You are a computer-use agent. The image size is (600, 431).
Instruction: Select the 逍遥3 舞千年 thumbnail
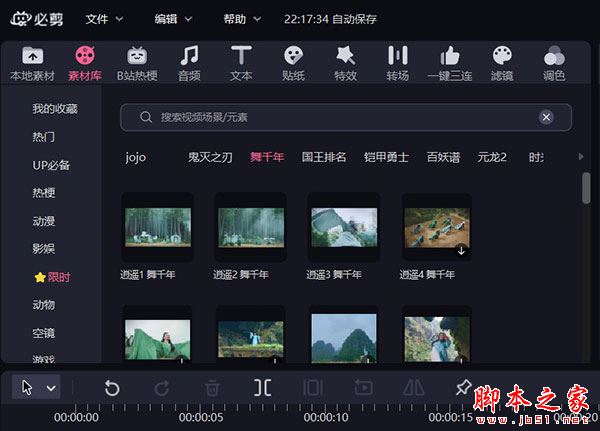click(x=344, y=227)
